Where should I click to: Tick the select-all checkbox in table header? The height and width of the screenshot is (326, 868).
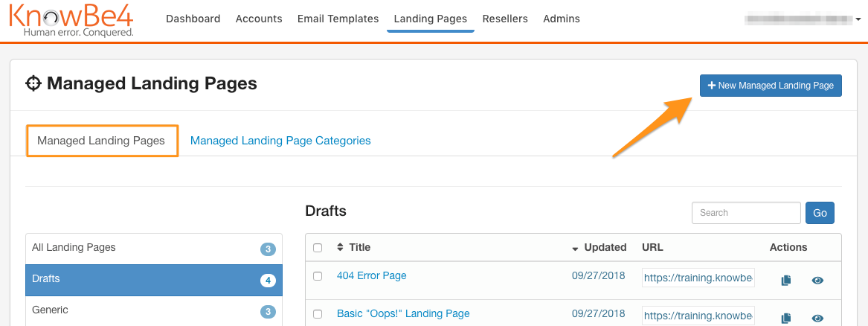point(317,248)
